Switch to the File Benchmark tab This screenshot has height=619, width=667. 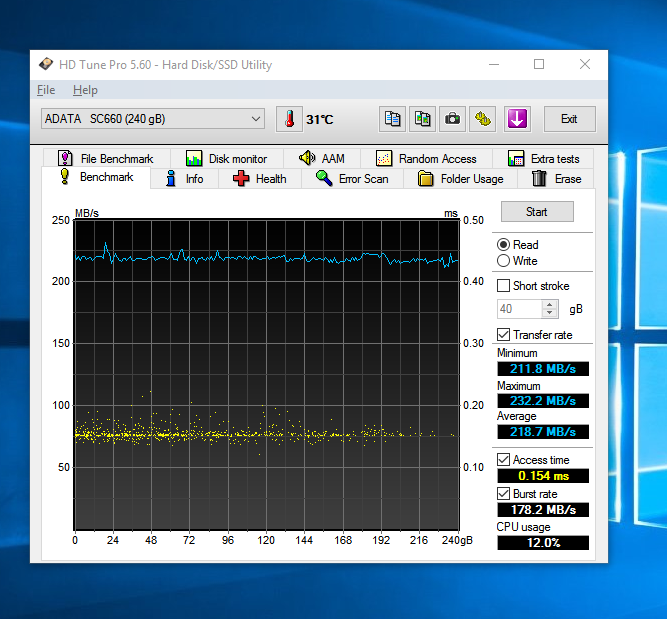pyautogui.click(x=106, y=159)
